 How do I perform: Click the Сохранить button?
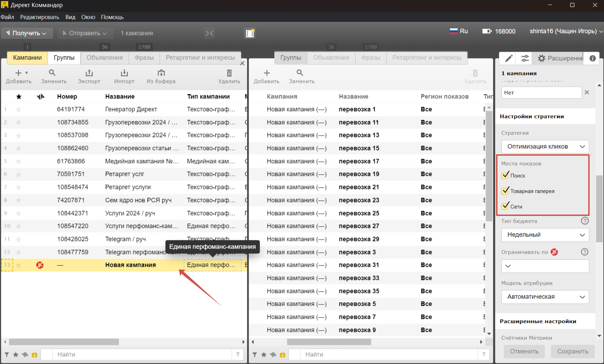pyautogui.click(x=573, y=351)
